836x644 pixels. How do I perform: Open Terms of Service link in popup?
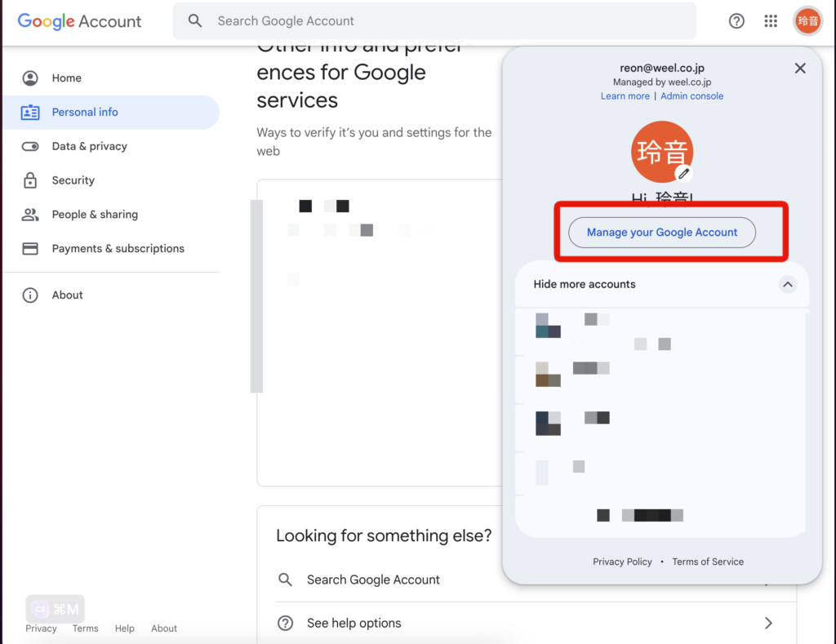708,562
